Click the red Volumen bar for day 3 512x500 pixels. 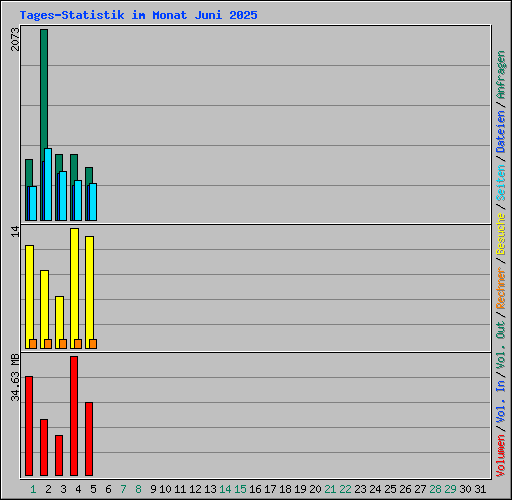[59, 455]
